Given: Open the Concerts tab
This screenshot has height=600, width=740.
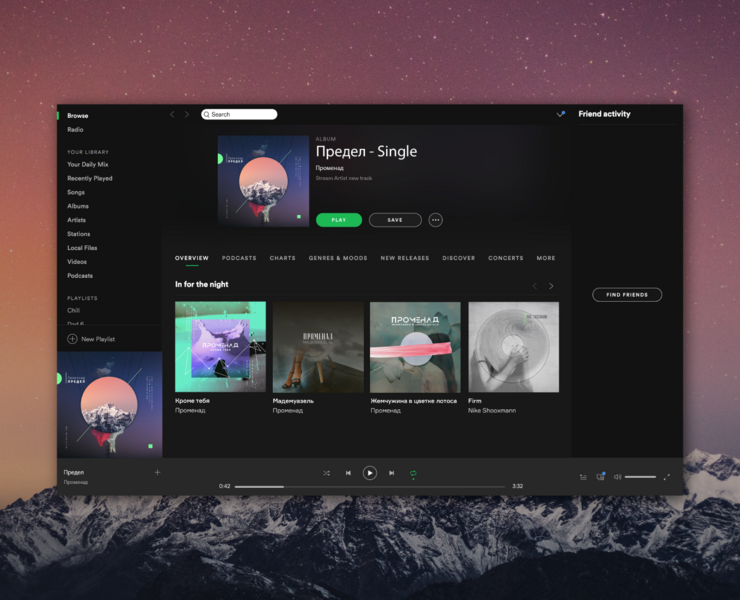Looking at the screenshot, I should point(505,258).
